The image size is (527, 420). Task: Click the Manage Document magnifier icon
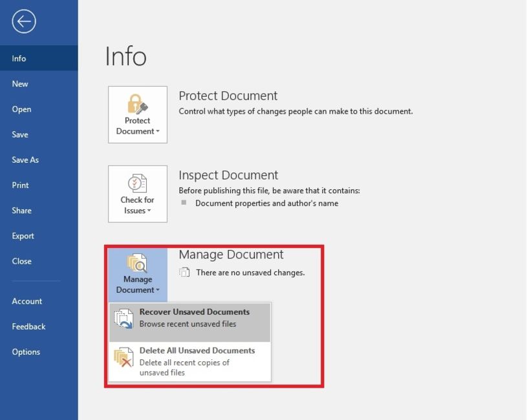tap(137, 263)
